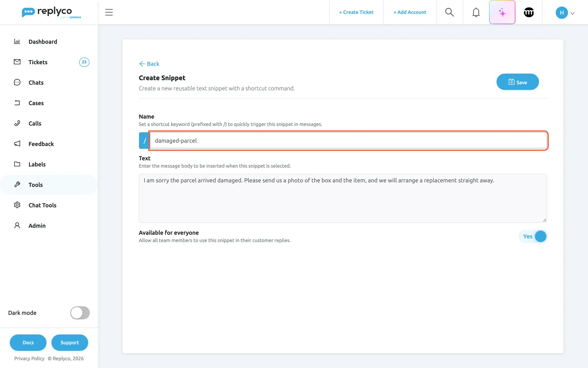Click the Back link

pyautogui.click(x=149, y=64)
